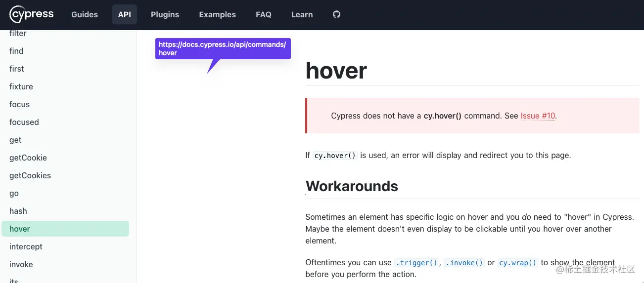Select the API nav tab
This screenshot has height=283, width=644.
point(125,14)
